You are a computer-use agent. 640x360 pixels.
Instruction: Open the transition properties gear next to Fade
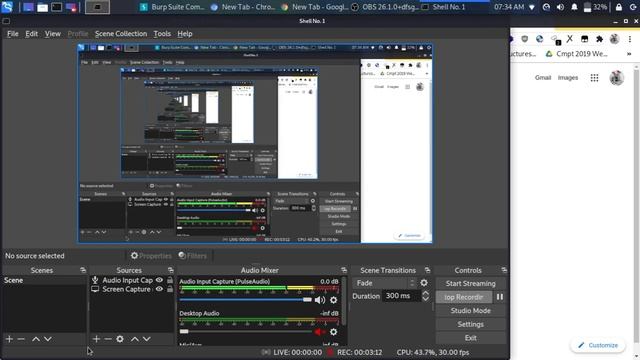tap(424, 283)
